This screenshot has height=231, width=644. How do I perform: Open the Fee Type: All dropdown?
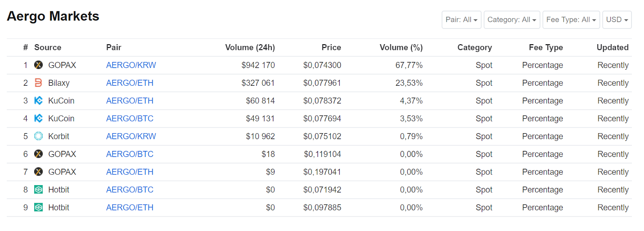click(x=571, y=20)
